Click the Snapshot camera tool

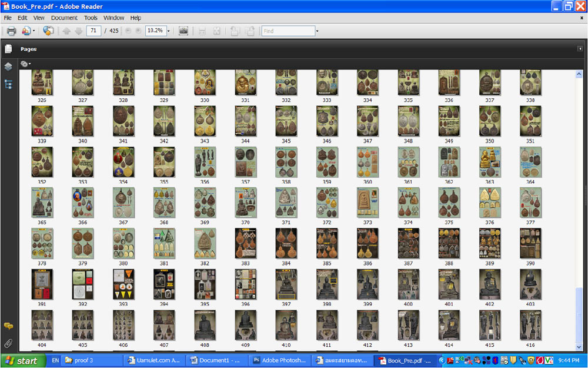pyautogui.click(x=183, y=31)
